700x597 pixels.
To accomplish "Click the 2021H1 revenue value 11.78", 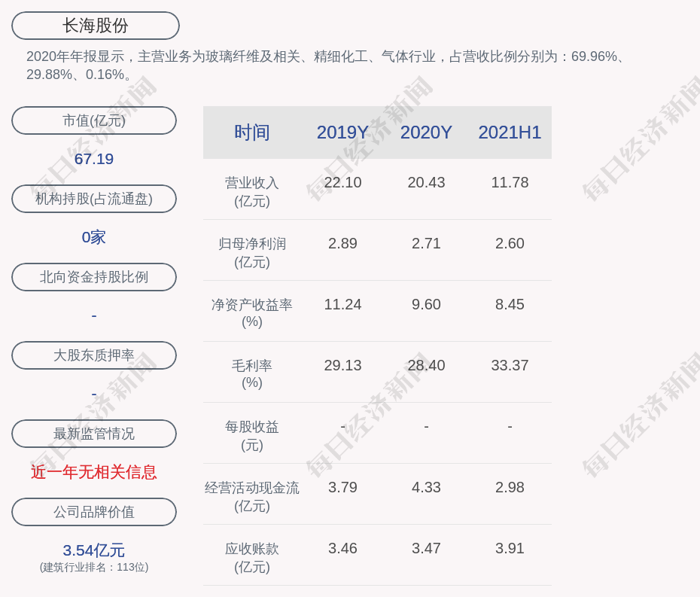I will [510, 183].
